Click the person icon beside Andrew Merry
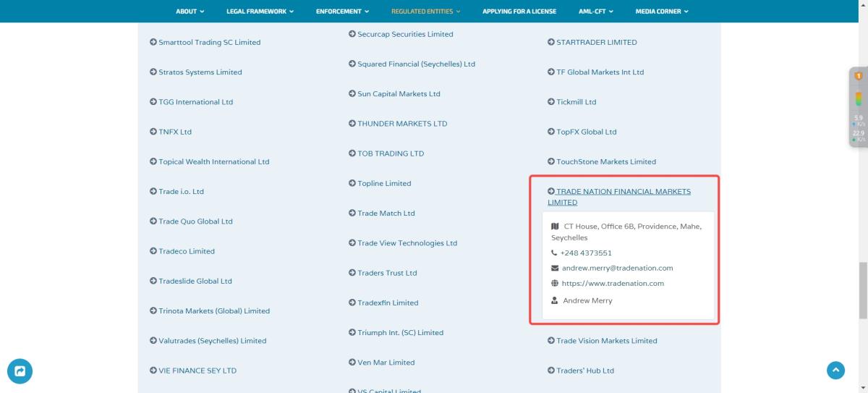The image size is (868, 393). click(555, 300)
